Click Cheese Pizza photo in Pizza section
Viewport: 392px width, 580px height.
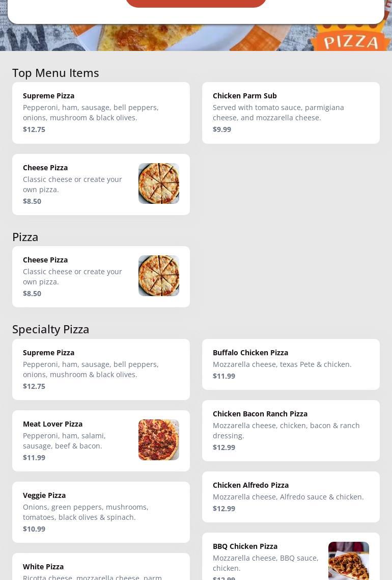click(159, 276)
